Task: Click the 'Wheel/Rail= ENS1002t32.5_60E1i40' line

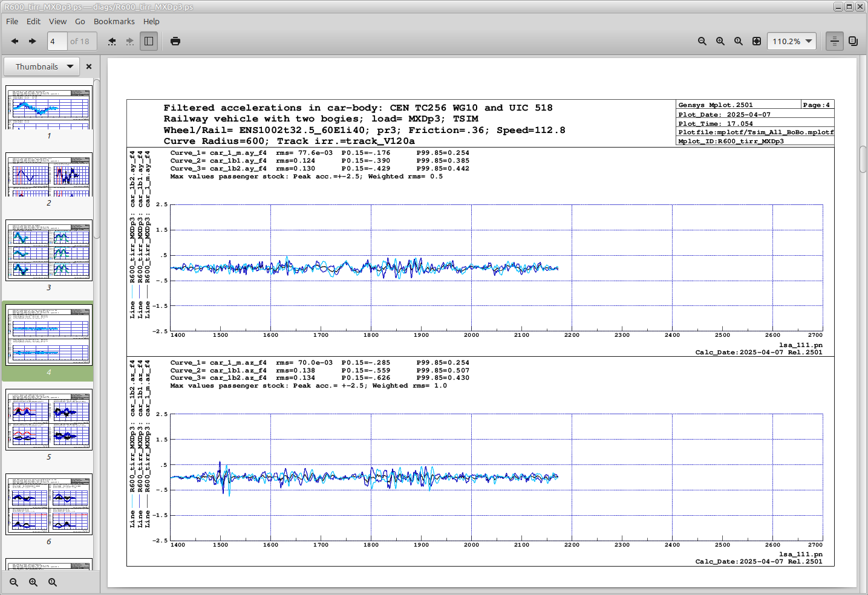Action: [x=364, y=130]
